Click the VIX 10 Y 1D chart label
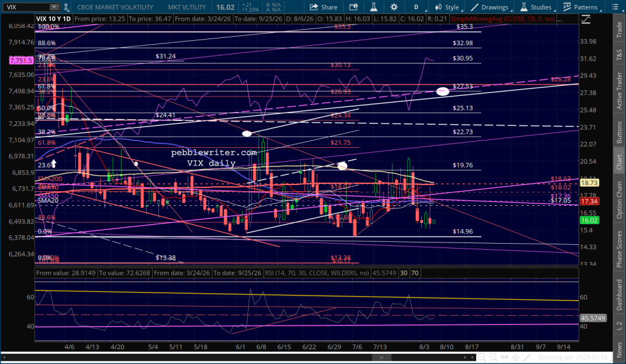The image size is (626, 364). pos(53,19)
